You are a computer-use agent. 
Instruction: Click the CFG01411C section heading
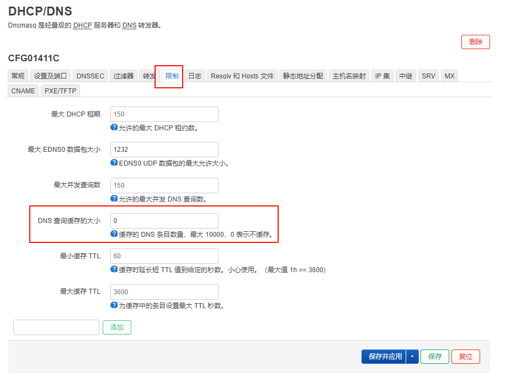click(34, 59)
